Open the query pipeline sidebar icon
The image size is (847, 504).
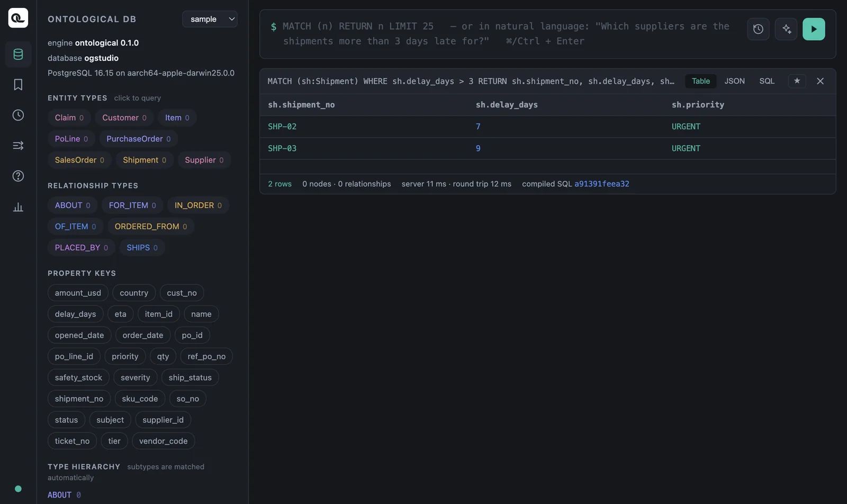click(18, 146)
